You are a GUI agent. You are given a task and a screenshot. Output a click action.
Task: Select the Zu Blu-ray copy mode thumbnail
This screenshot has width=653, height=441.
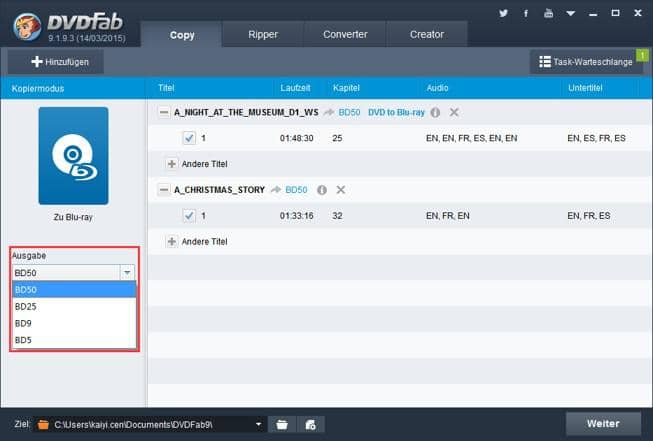click(x=73, y=156)
